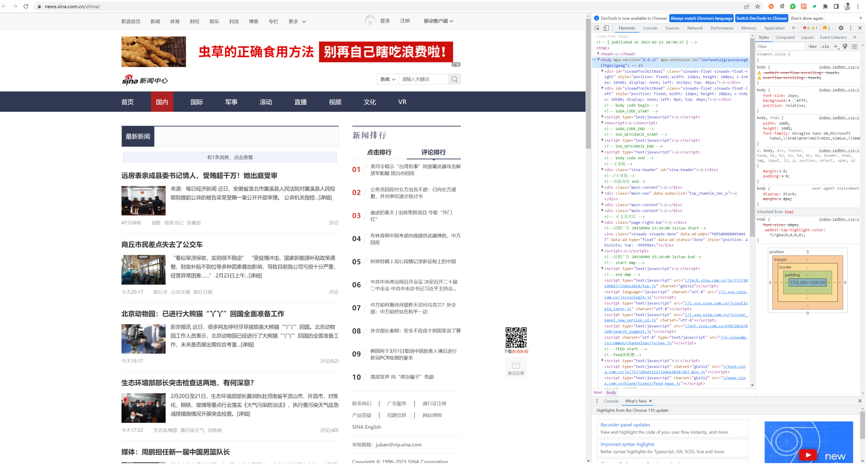Bookmark this page with star icon

click(758, 6)
